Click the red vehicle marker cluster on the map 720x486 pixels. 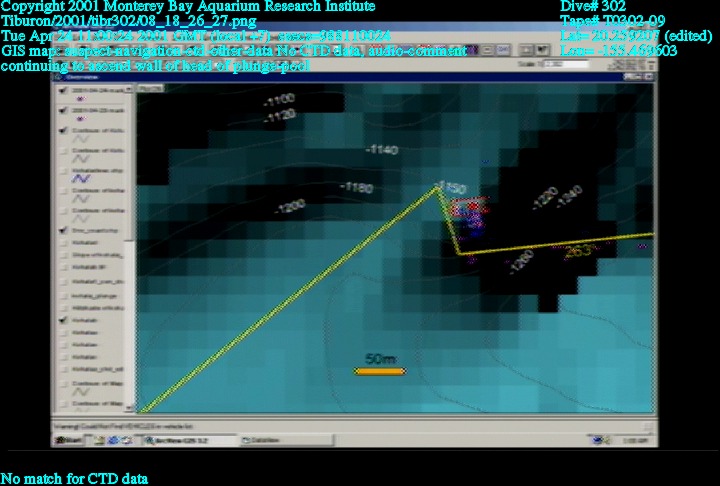click(x=469, y=208)
